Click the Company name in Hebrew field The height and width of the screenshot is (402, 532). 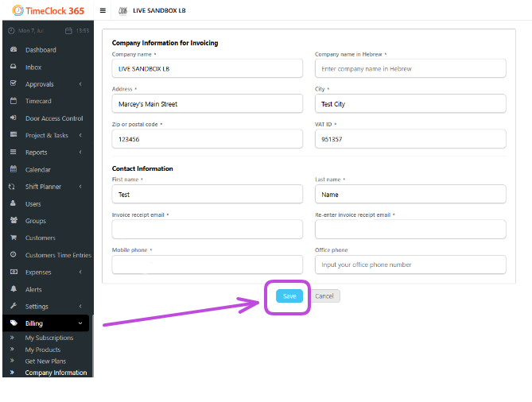[410, 69]
